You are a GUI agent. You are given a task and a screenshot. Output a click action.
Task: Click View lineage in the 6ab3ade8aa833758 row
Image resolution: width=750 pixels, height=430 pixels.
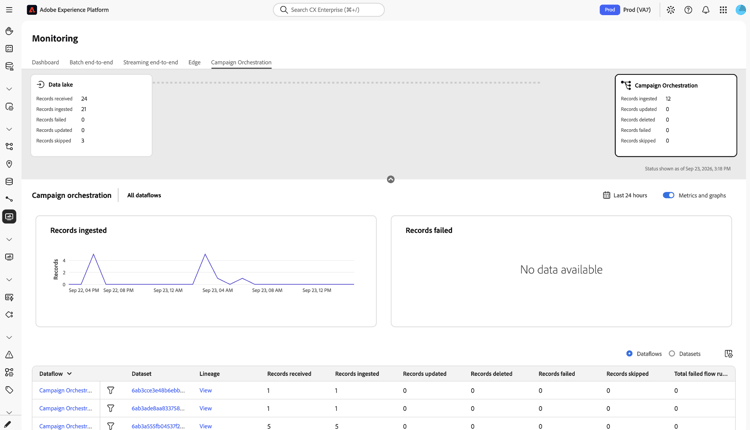coord(206,408)
